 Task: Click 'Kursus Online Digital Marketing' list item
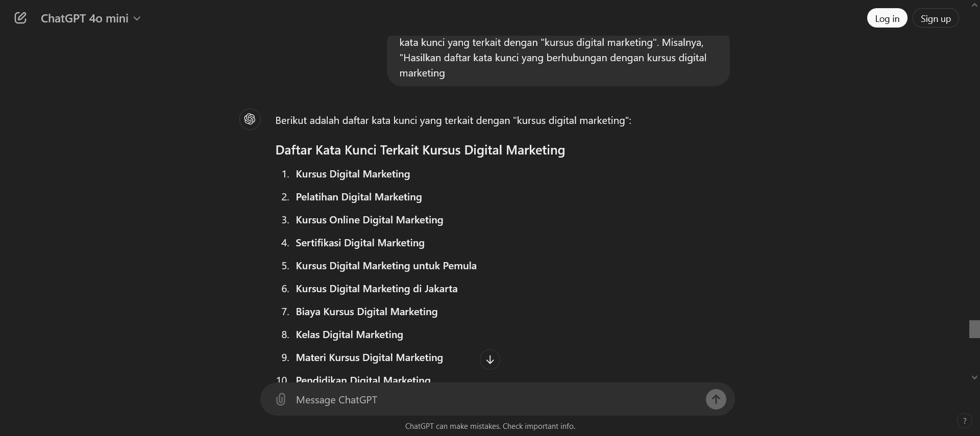pyautogui.click(x=370, y=220)
